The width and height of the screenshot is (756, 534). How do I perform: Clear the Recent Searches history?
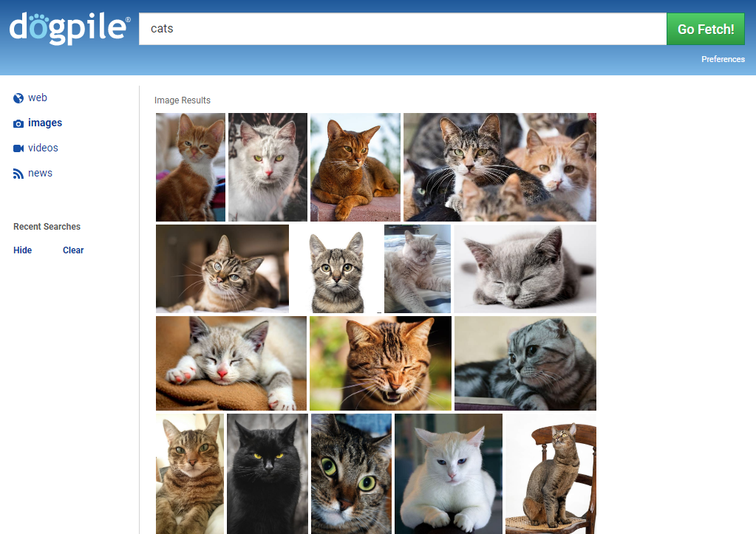point(72,250)
